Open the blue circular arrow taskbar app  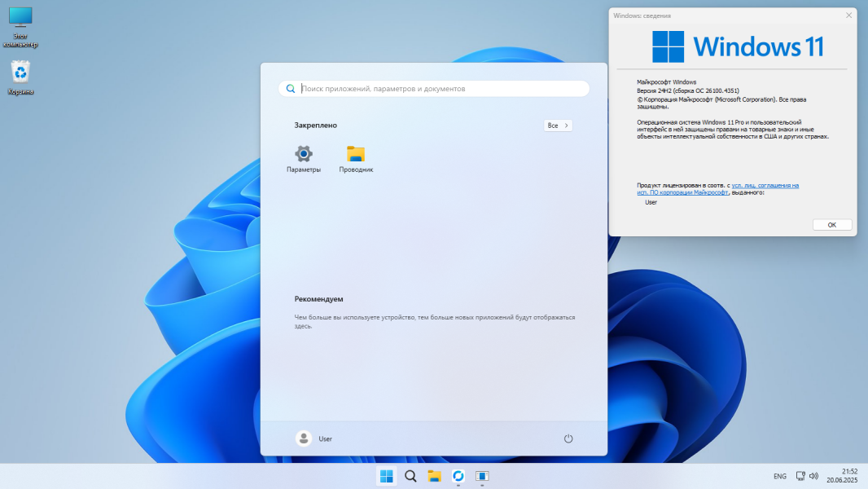458,476
